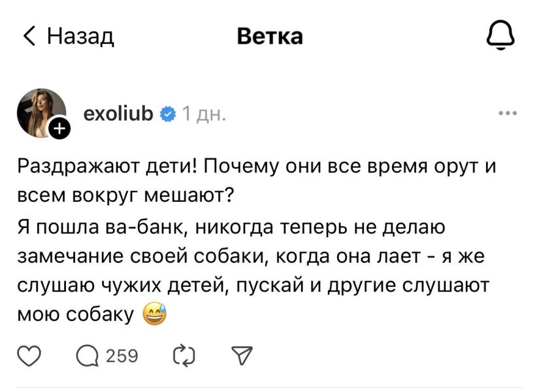The image size is (539, 392).
Task: Open the three-dot post options menu
Action: coord(507,113)
